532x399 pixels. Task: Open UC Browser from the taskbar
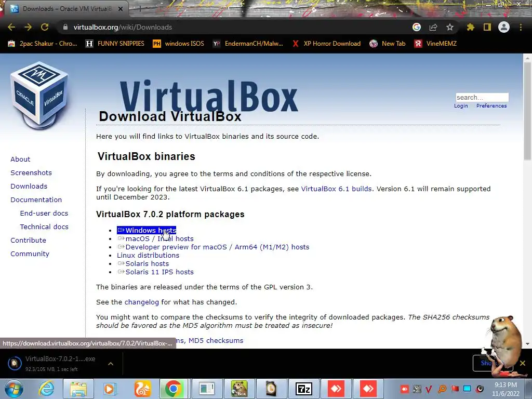tap(142, 389)
